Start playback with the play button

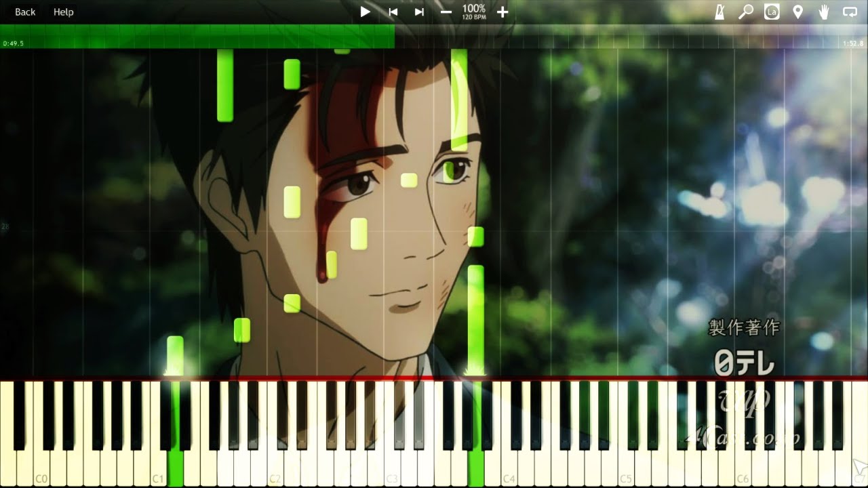(365, 12)
